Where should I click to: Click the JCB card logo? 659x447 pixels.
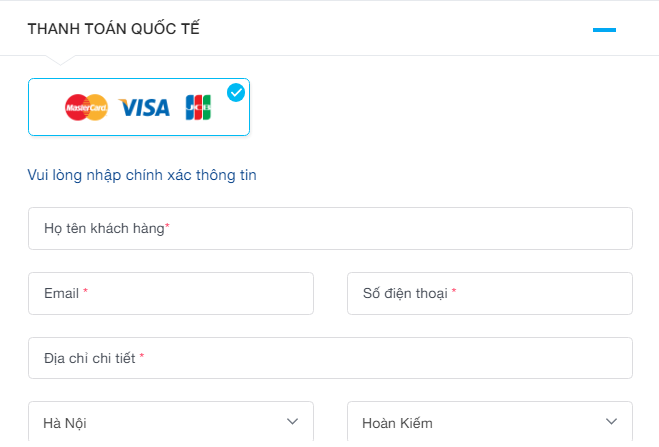tap(198, 107)
